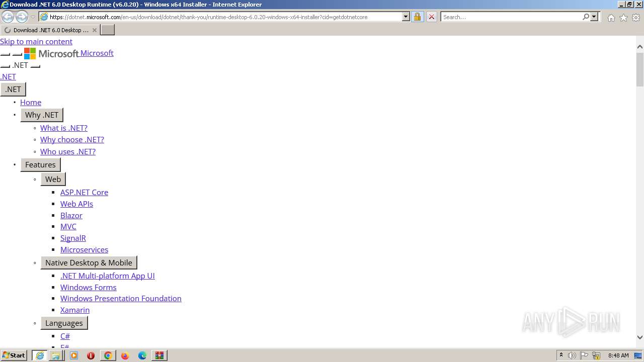The image size is (644, 362).
Task: Click the Microsoft text link
Action: click(x=97, y=53)
